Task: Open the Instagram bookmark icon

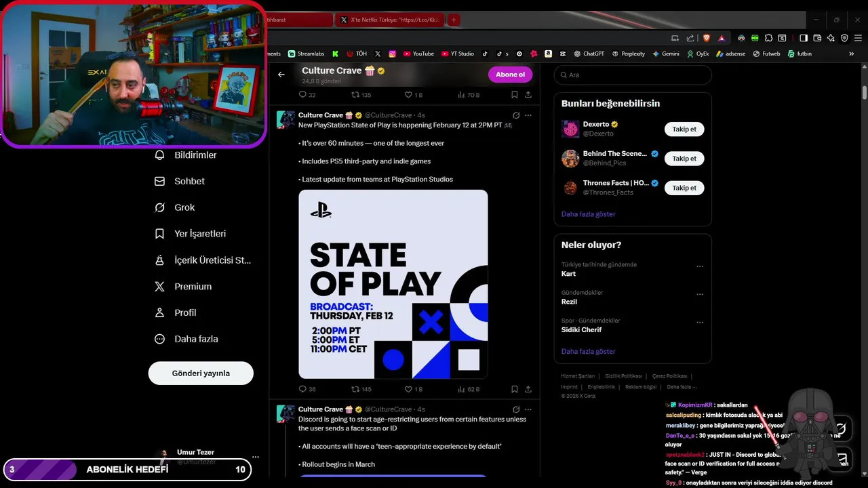Action: click(392, 54)
